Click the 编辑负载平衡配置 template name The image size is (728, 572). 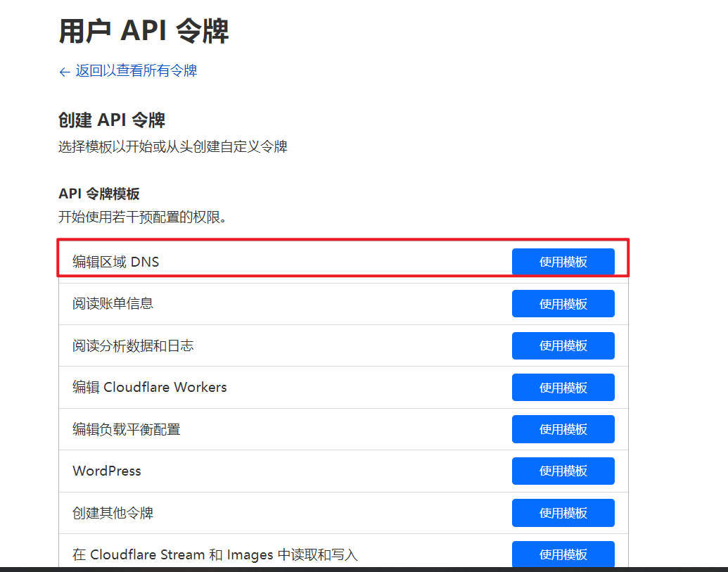(x=126, y=429)
